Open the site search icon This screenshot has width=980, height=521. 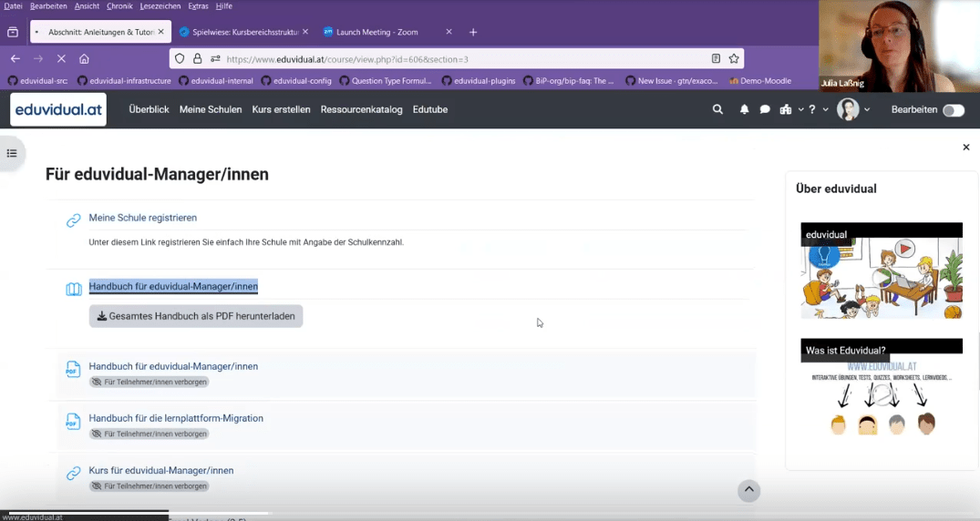pos(717,109)
